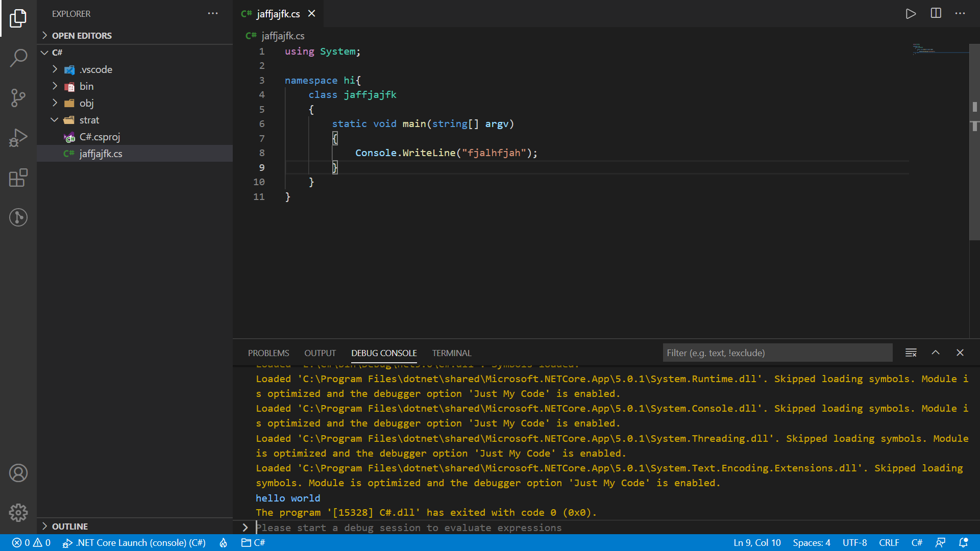This screenshot has width=980, height=551.
Task: Close the bottom panel
Action: pos(960,353)
